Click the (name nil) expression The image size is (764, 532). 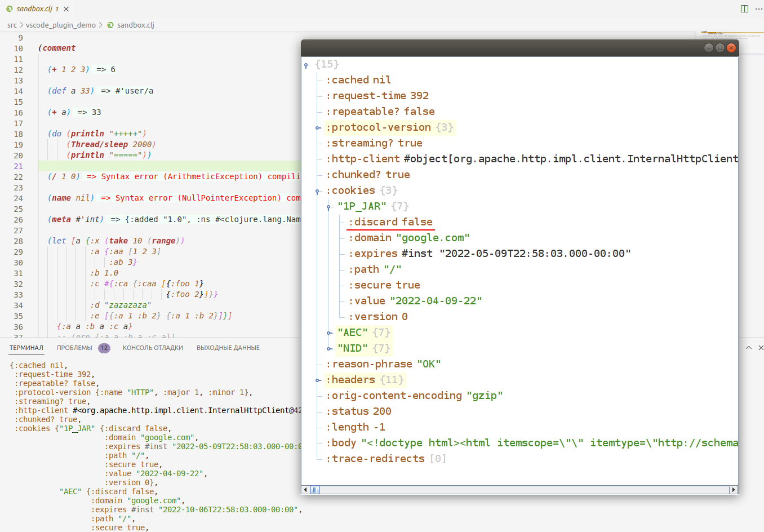point(71,198)
